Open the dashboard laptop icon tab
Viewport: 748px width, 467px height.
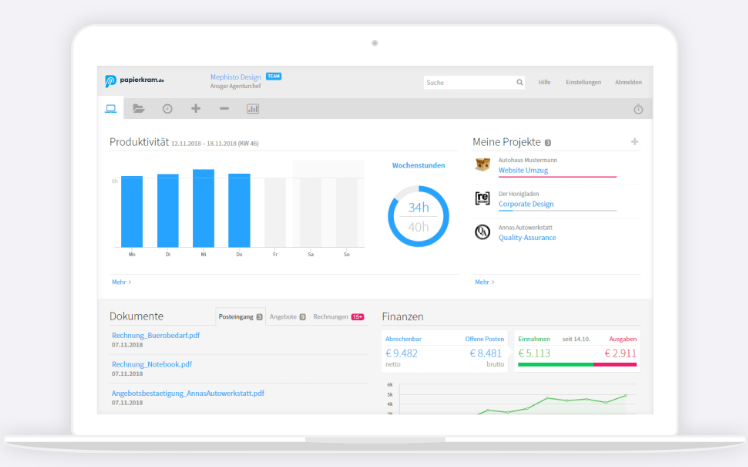pyautogui.click(x=110, y=108)
